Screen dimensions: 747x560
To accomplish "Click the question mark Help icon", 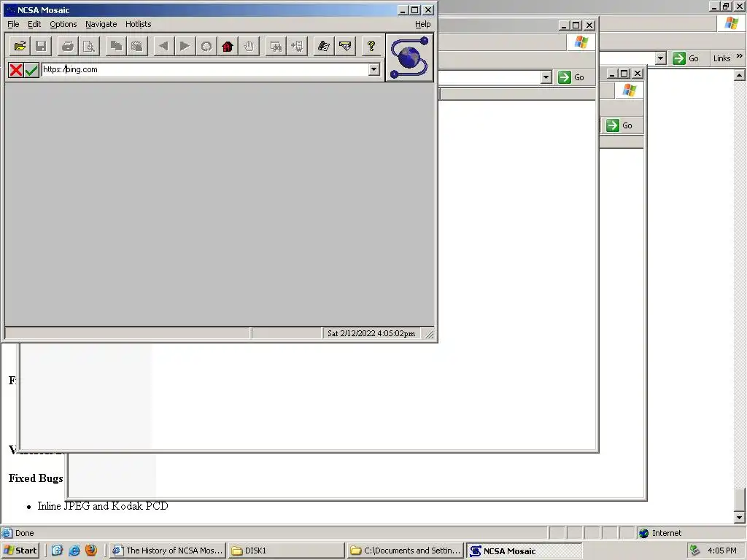I will tap(371, 46).
